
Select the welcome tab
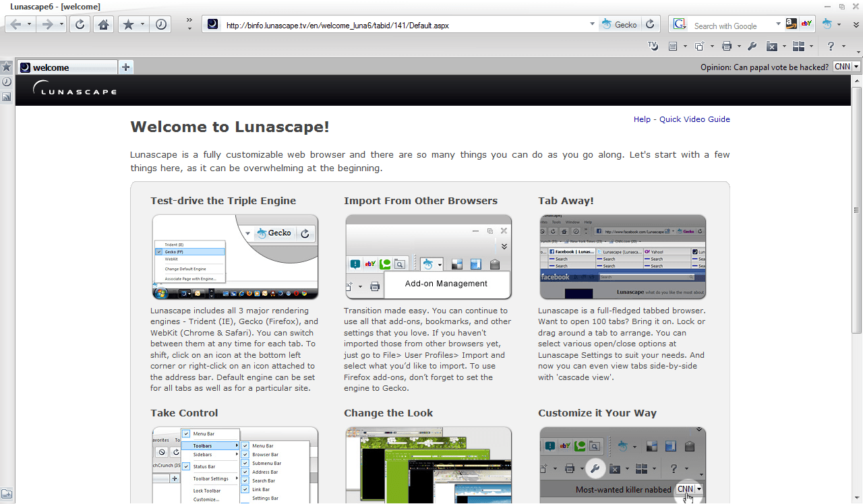pos(67,67)
